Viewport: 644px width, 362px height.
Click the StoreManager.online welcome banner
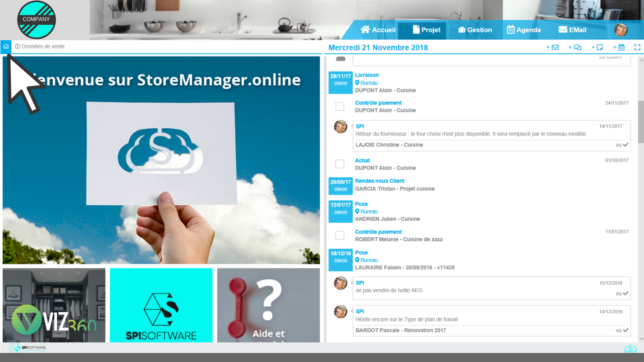pos(161,160)
